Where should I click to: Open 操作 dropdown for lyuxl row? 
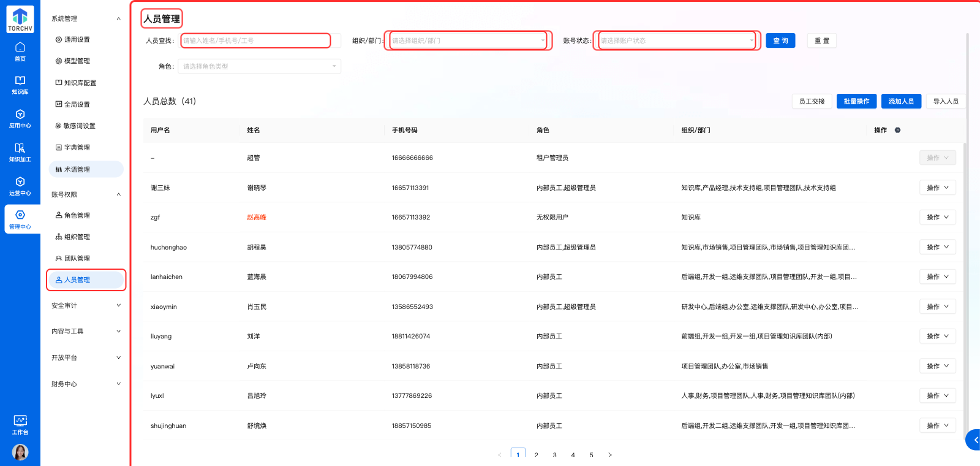pyautogui.click(x=937, y=395)
